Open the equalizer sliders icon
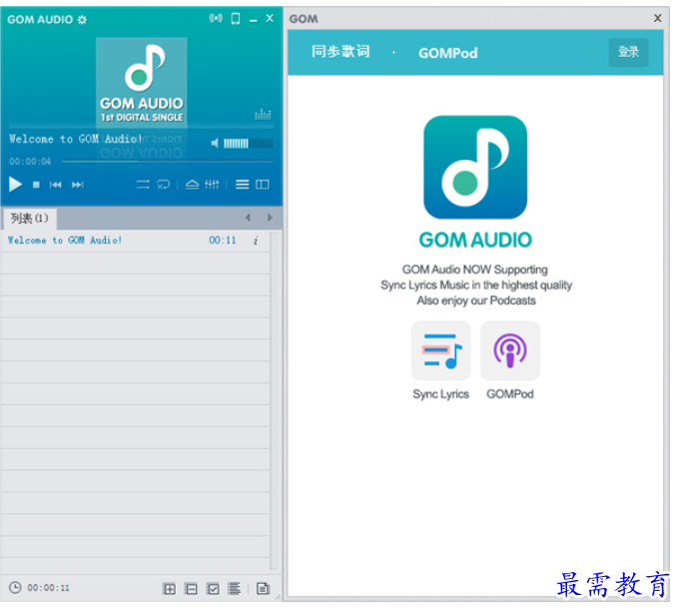The image size is (678, 616). tap(212, 185)
